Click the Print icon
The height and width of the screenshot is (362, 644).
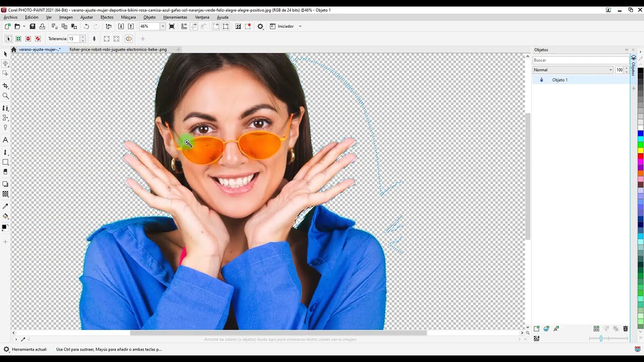click(x=42, y=26)
